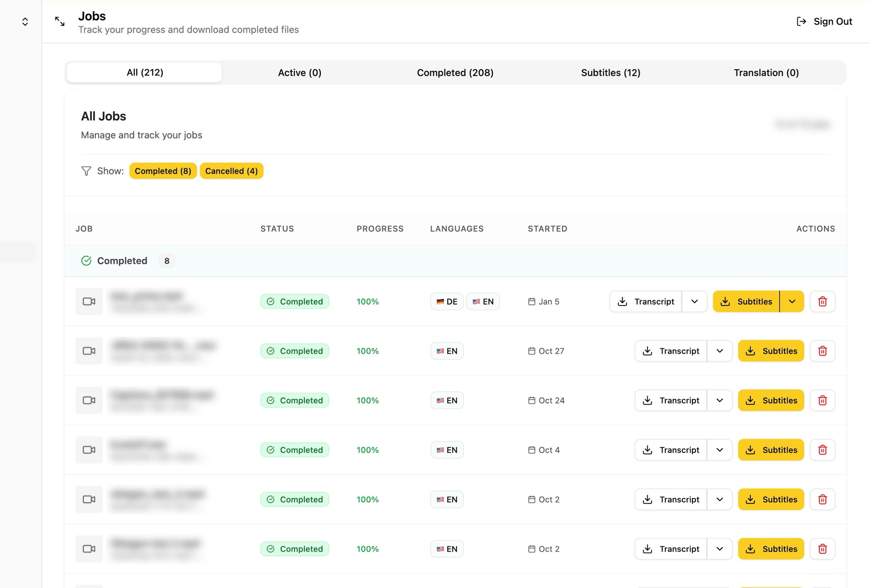Collapse the Completed jobs group
870x588 pixels.
click(122, 261)
